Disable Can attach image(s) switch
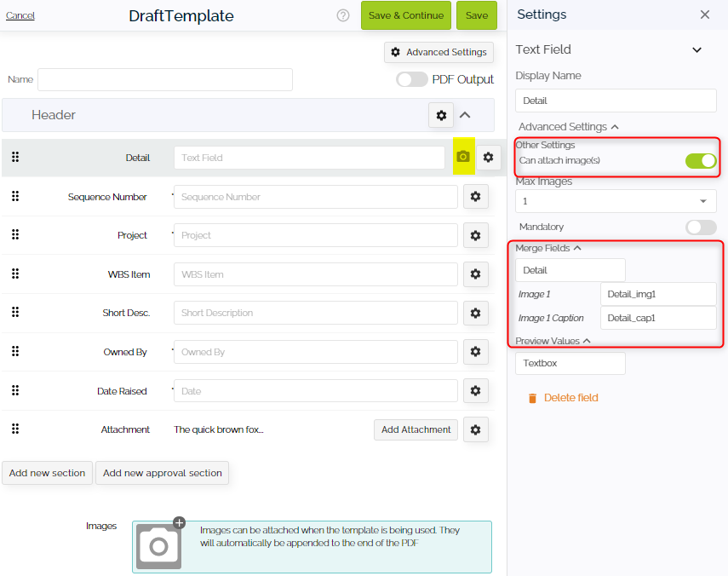This screenshot has height=576, width=728. tap(700, 160)
